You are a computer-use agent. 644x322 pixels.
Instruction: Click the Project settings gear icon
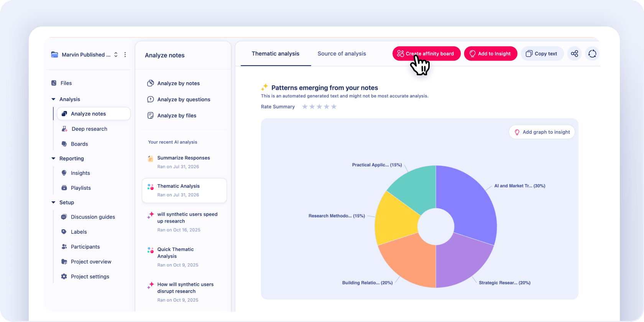coord(64,276)
